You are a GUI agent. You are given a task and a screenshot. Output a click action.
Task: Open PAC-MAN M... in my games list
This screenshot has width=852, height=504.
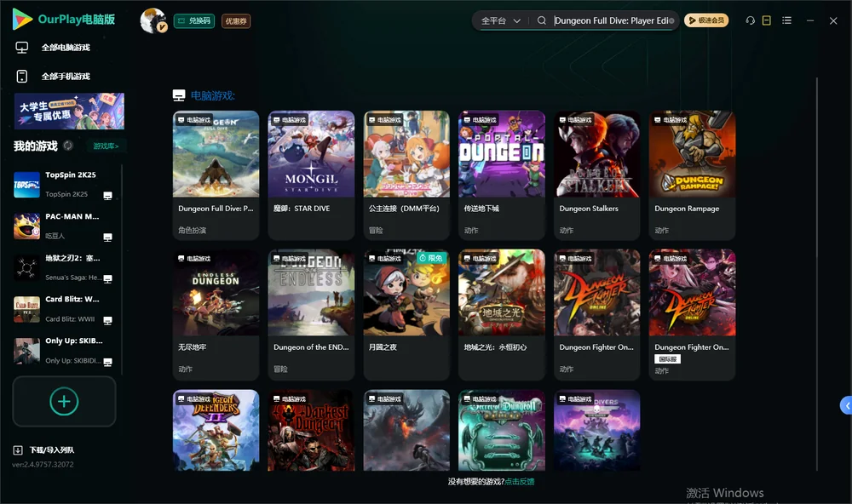click(64, 226)
